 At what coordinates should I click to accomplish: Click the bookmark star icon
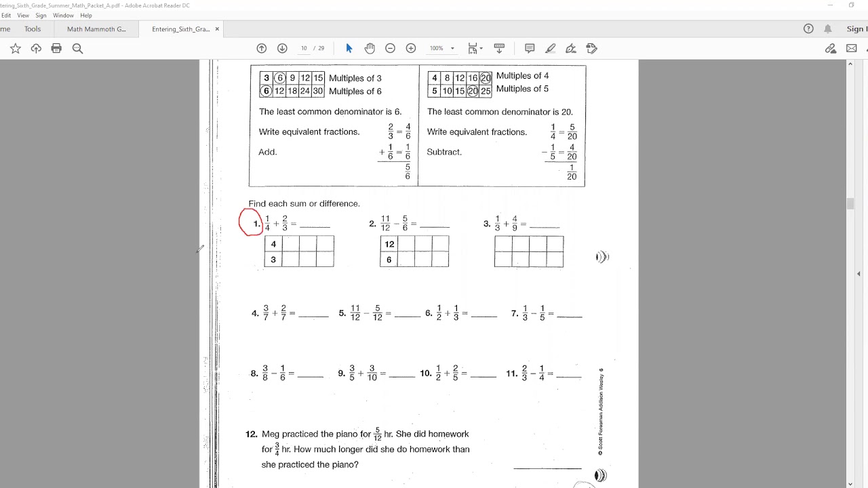click(x=16, y=48)
